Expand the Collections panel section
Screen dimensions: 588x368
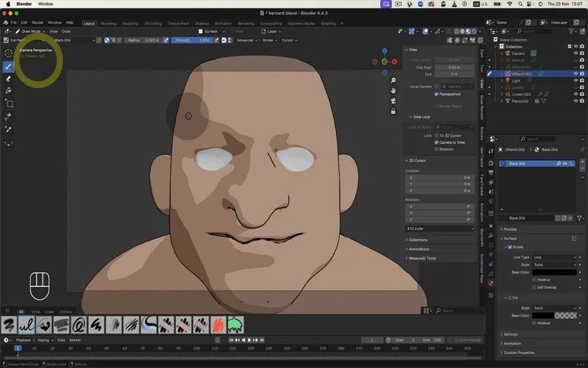click(419, 240)
